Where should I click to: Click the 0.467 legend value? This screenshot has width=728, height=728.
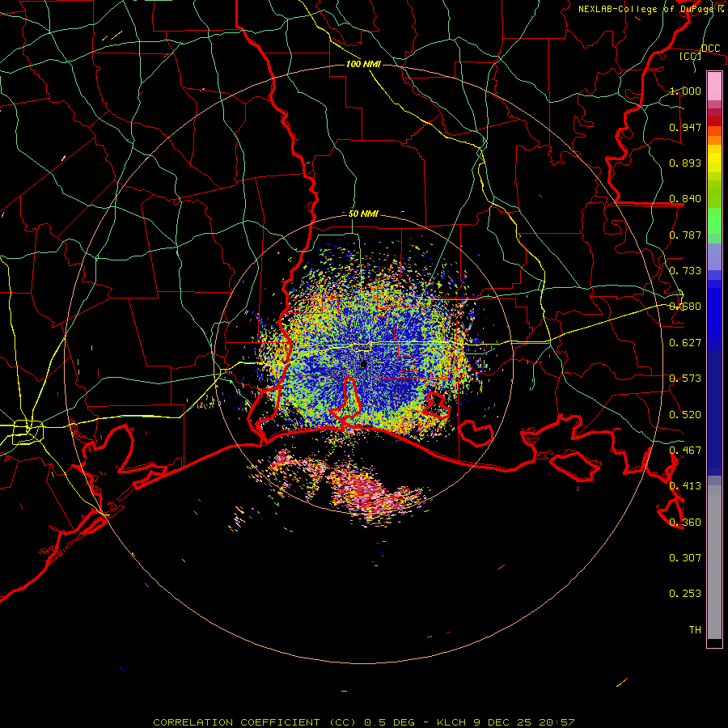click(x=685, y=451)
